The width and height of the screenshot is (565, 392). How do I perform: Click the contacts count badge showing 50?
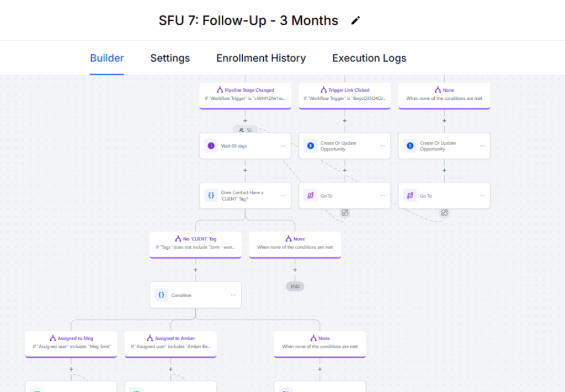pos(246,130)
